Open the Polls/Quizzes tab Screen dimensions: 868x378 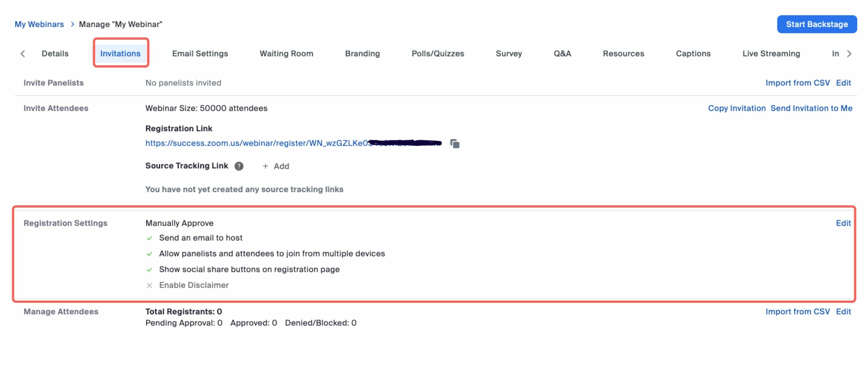coord(437,54)
